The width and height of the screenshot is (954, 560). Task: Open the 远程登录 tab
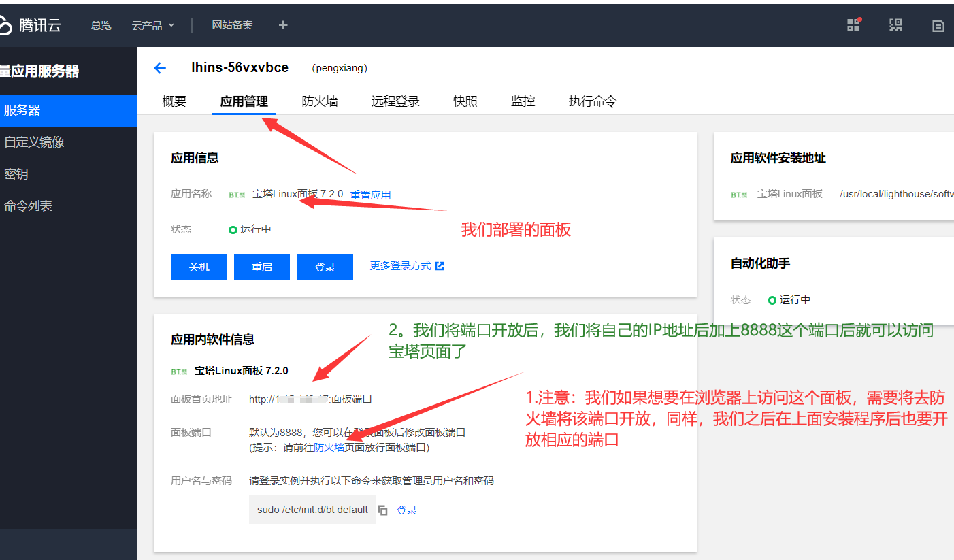[395, 101]
